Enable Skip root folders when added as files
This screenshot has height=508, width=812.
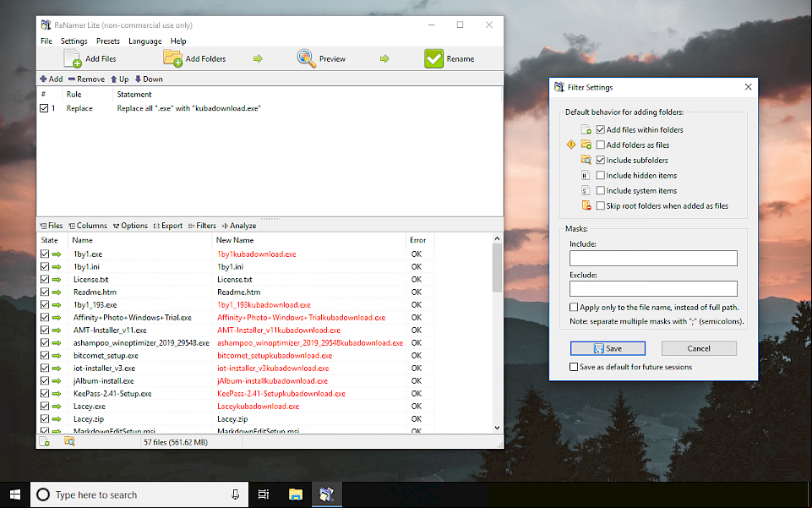click(601, 205)
